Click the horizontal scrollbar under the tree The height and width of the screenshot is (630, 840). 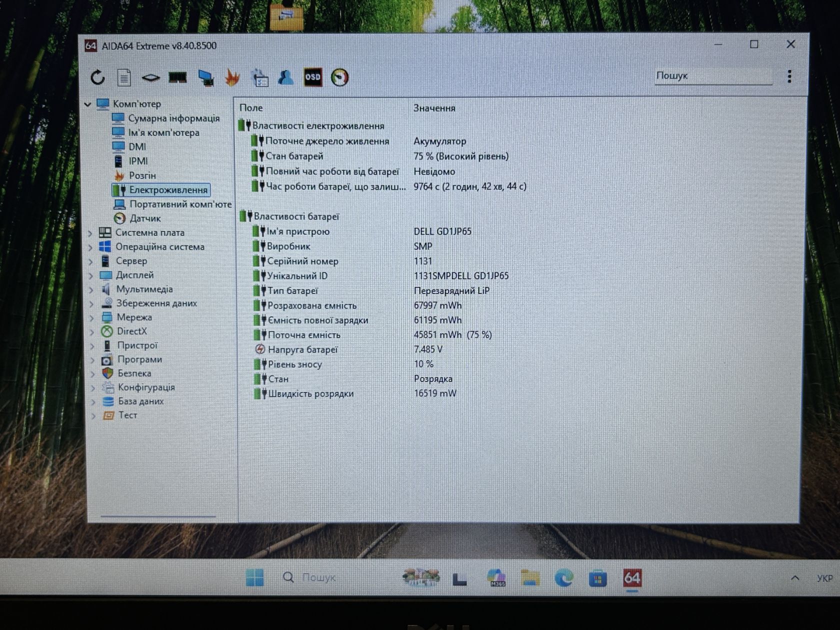tap(158, 515)
